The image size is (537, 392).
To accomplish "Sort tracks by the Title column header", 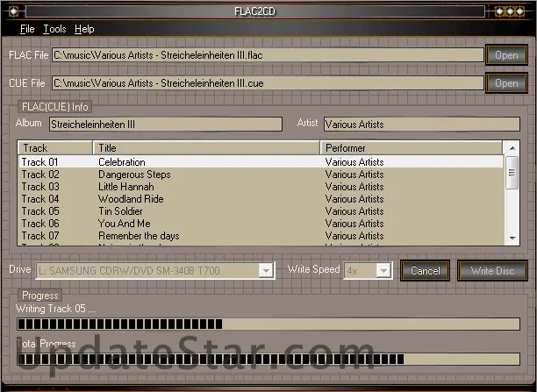I will click(206, 148).
